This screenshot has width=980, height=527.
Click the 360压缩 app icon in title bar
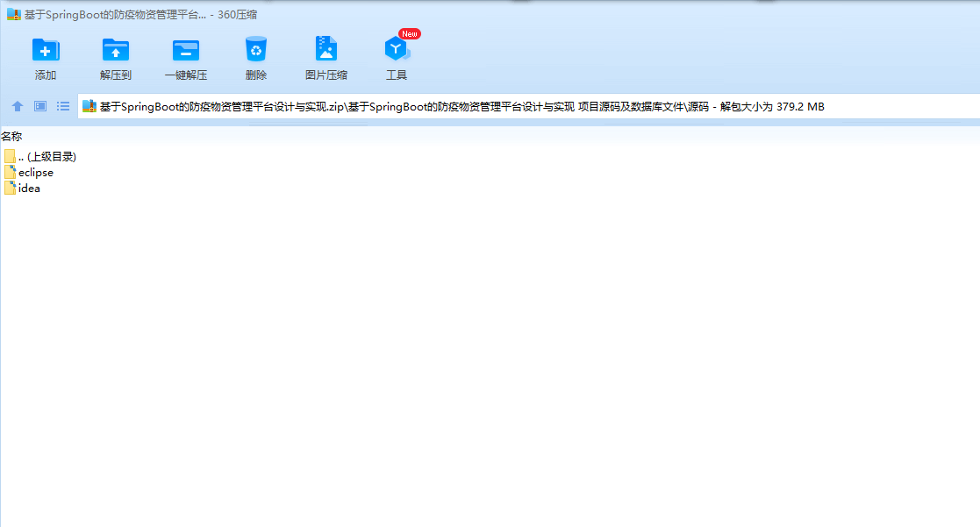tap(14, 14)
